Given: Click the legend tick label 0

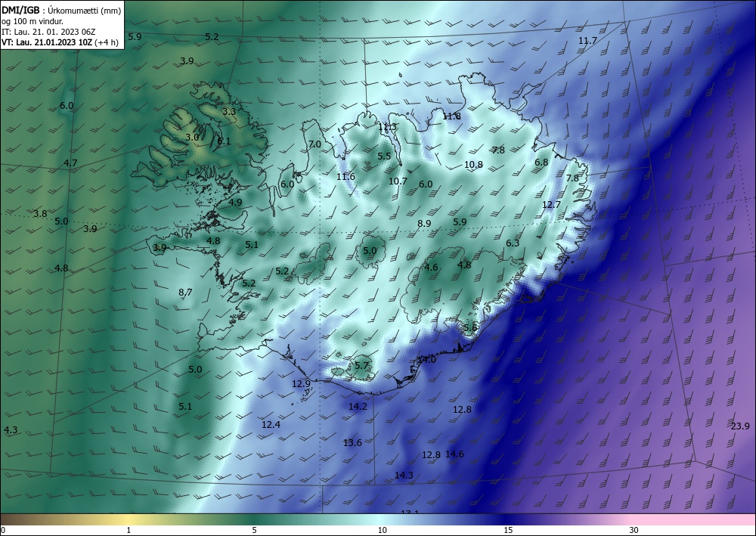Looking at the screenshot, I should (3, 531).
